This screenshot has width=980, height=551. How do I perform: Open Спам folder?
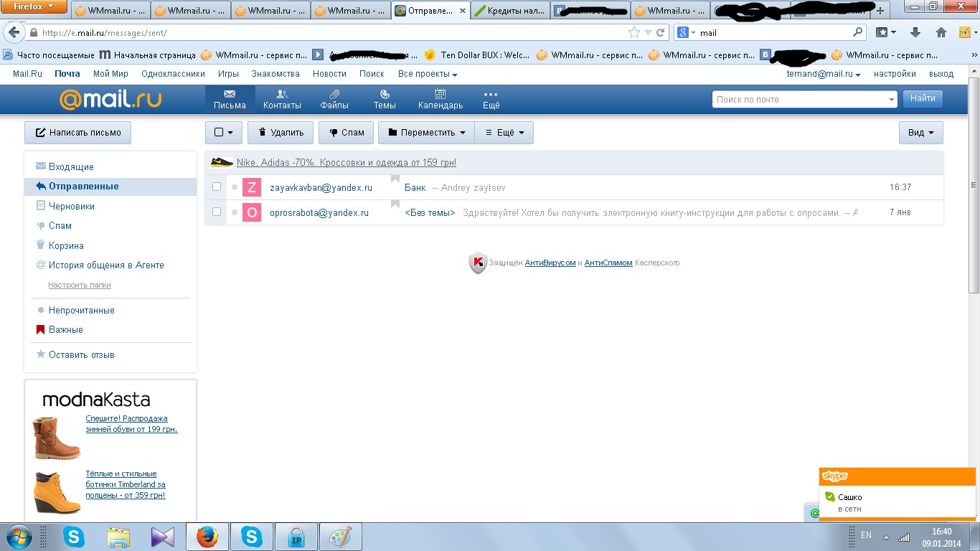point(60,225)
